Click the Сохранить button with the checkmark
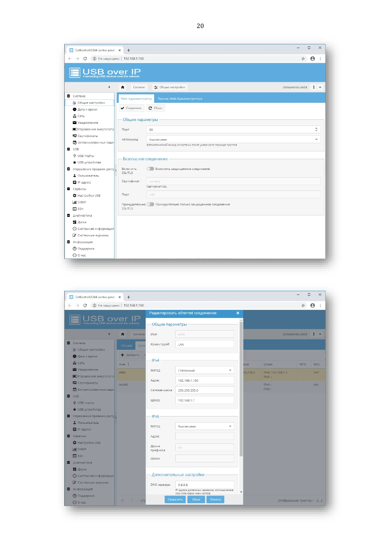 131,108
